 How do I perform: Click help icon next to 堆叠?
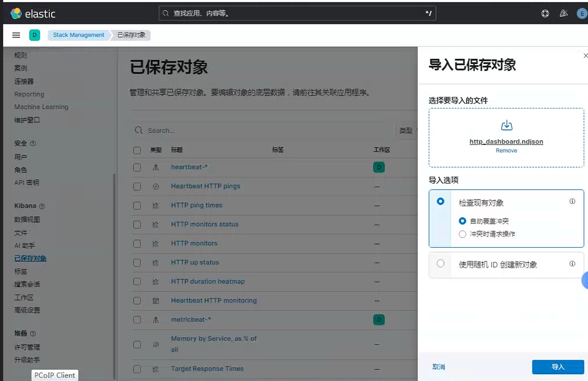pyautogui.click(x=33, y=334)
